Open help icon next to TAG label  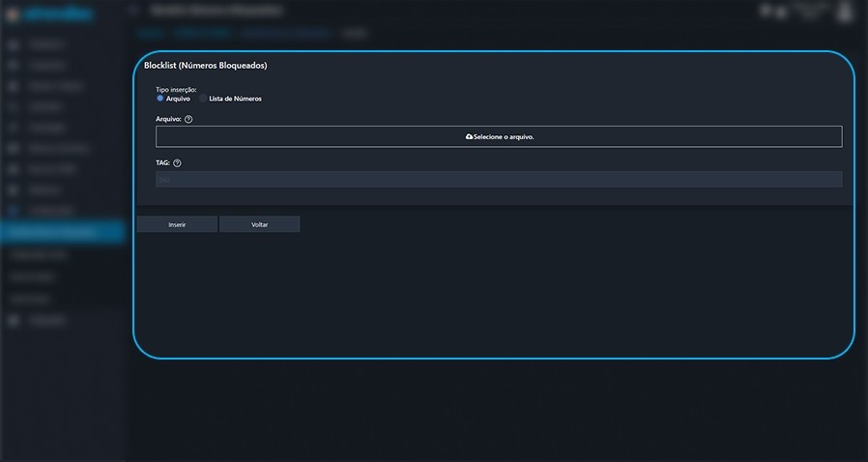tap(177, 163)
